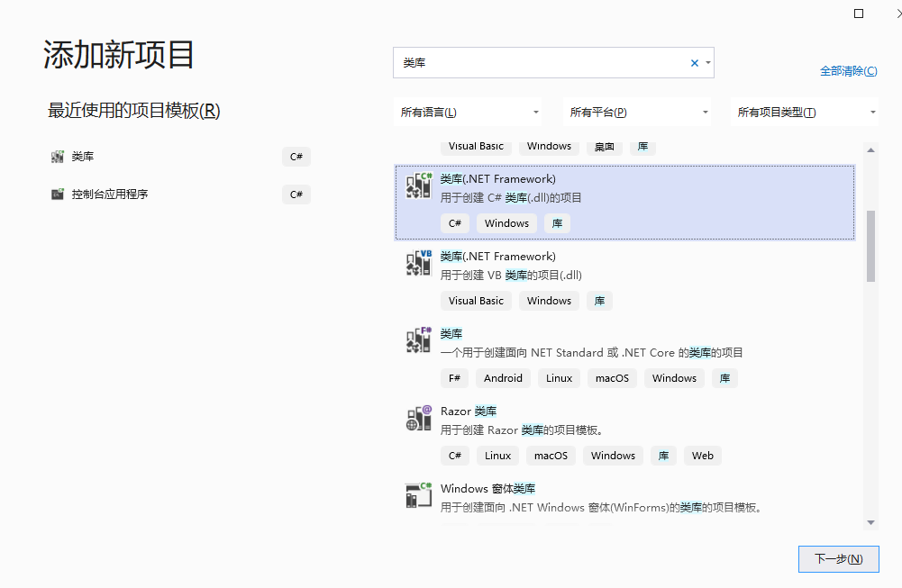Viewport: 902px width, 588px height.
Task: Click the macOS tag under Razor 类库
Action: [551, 456]
